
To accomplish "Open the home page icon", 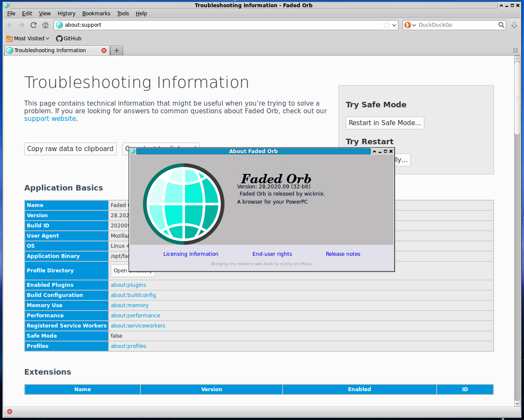I will [x=45, y=25].
